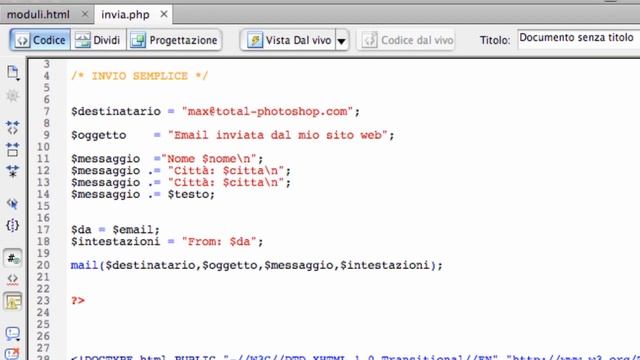
Task: Toggle the Line Numbers icon
Action: point(13,258)
